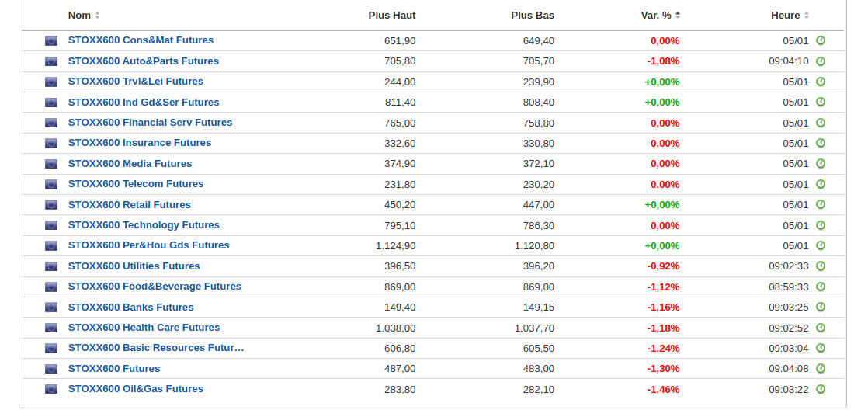Viewport: 868px width, 417px height.
Task: Open the STOXX600 Trvl&Lei Futures link
Action: pyautogui.click(x=136, y=82)
